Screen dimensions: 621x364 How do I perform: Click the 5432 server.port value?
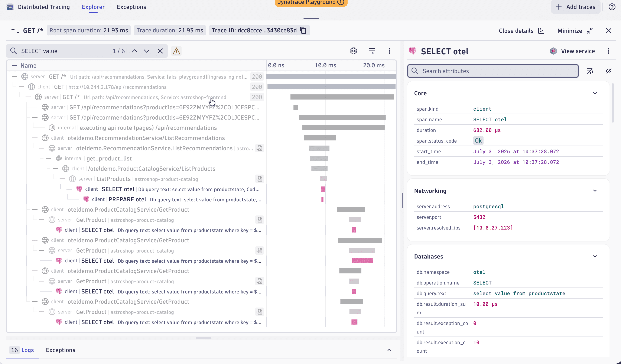tap(479, 217)
